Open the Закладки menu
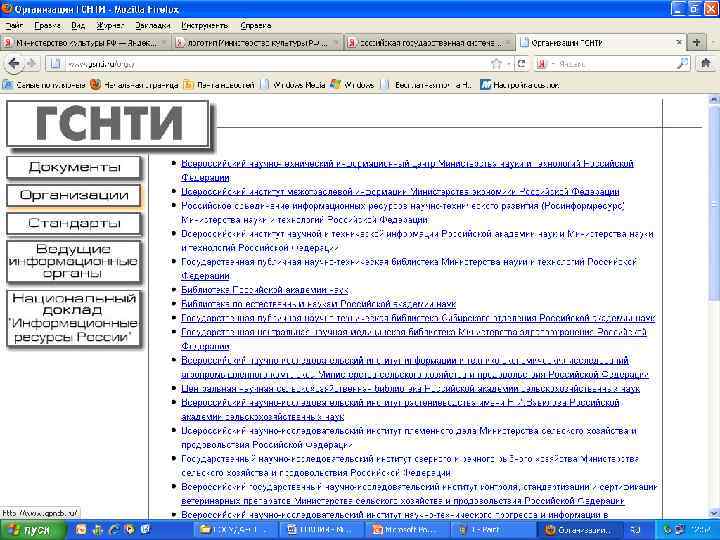The image size is (720, 540). point(153,26)
